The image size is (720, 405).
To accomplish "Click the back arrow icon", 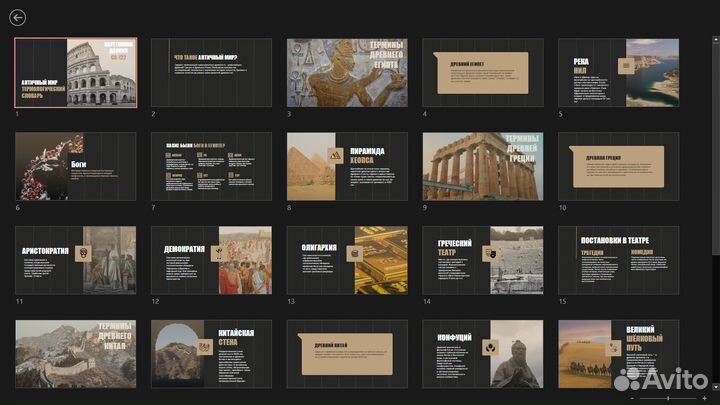I will tap(17, 17).
